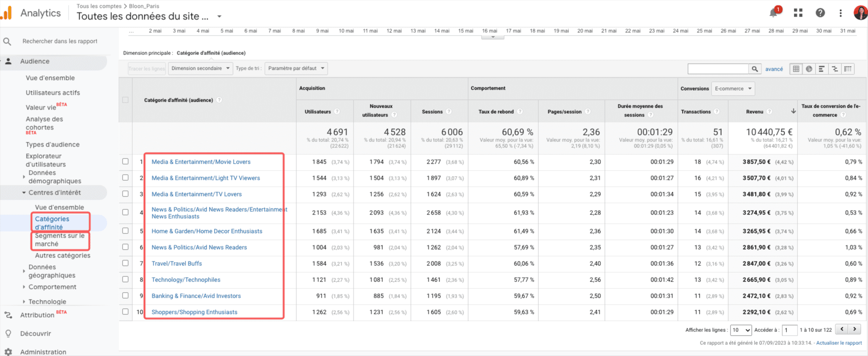The height and width of the screenshot is (356, 868).
Task: Click the Rechercher dans les rapport field
Action: [60, 41]
